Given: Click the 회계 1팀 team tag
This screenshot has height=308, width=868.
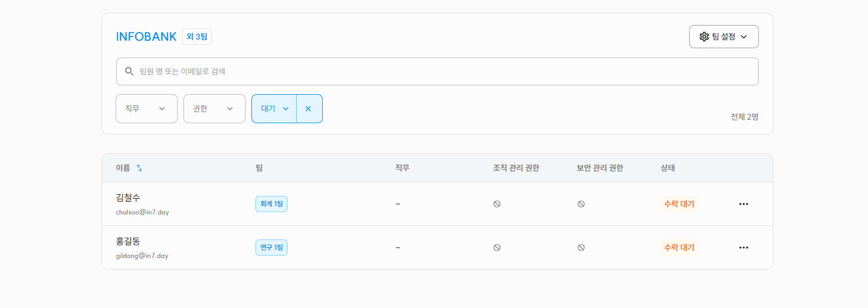Looking at the screenshot, I should (x=271, y=204).
